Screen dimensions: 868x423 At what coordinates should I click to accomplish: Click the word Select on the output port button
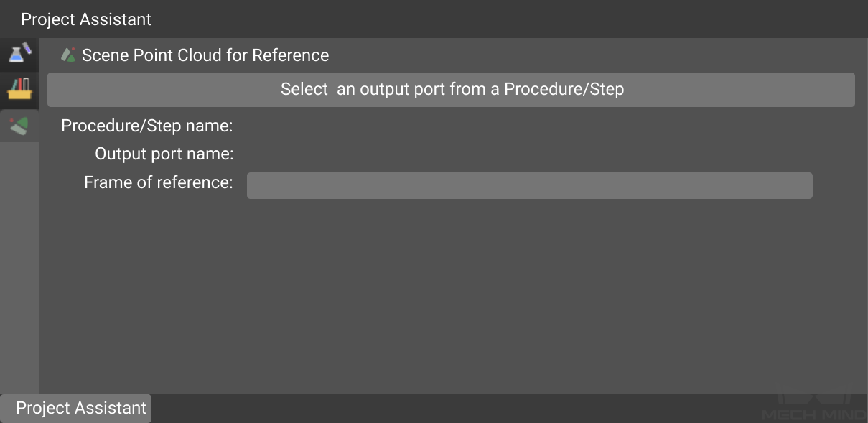coord(304,90)
